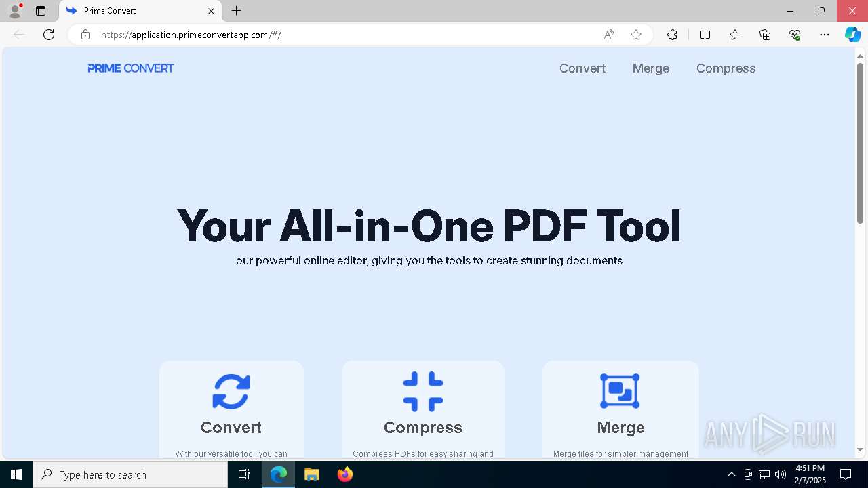Close the Prime Convert tab
The width and height of the screenshot is (868, 488).
[x=211, y=11]
